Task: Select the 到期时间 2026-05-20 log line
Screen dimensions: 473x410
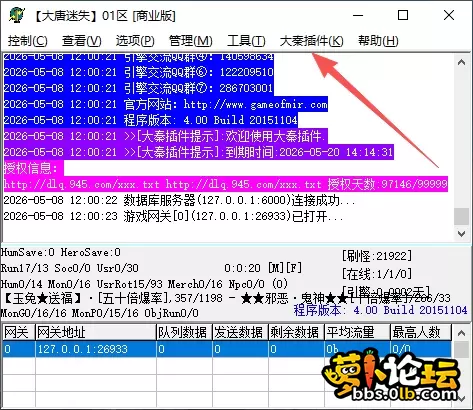Action: click(199, 152)
